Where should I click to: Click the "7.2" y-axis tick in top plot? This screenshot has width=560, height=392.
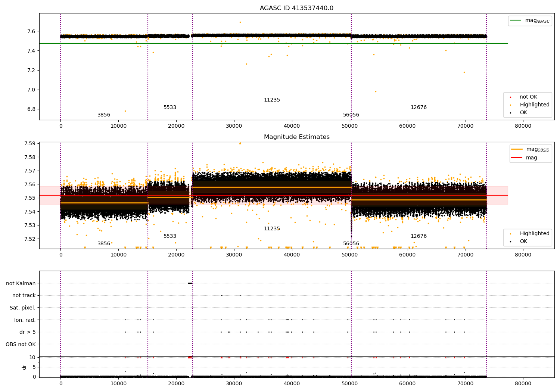32,70
